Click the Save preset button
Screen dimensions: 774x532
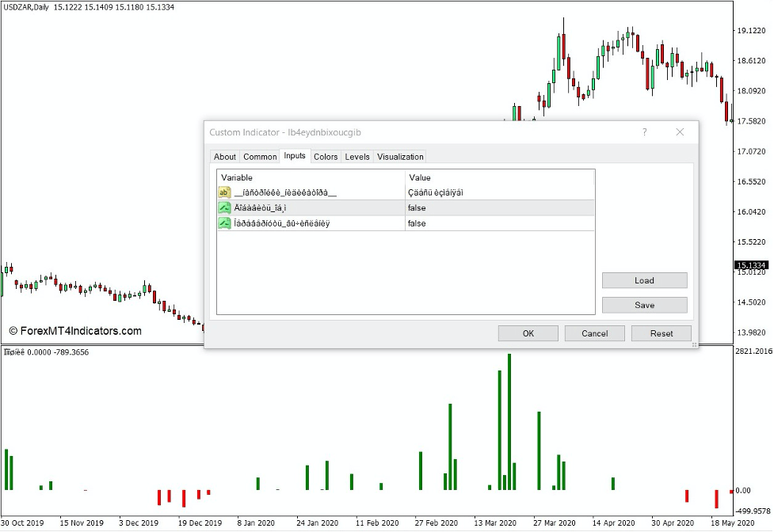[644, 305]
